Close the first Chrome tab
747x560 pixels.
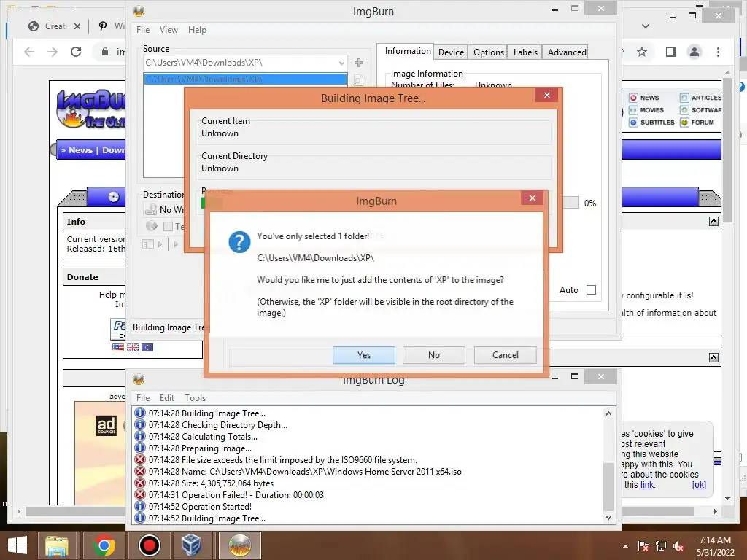[77, 26]
